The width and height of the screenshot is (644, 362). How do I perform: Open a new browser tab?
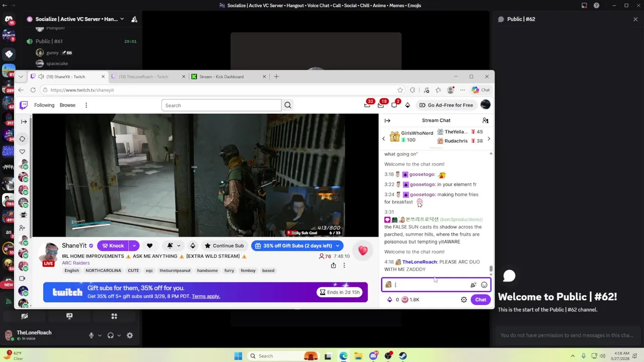pyautogui.click(x=276, y=77)
